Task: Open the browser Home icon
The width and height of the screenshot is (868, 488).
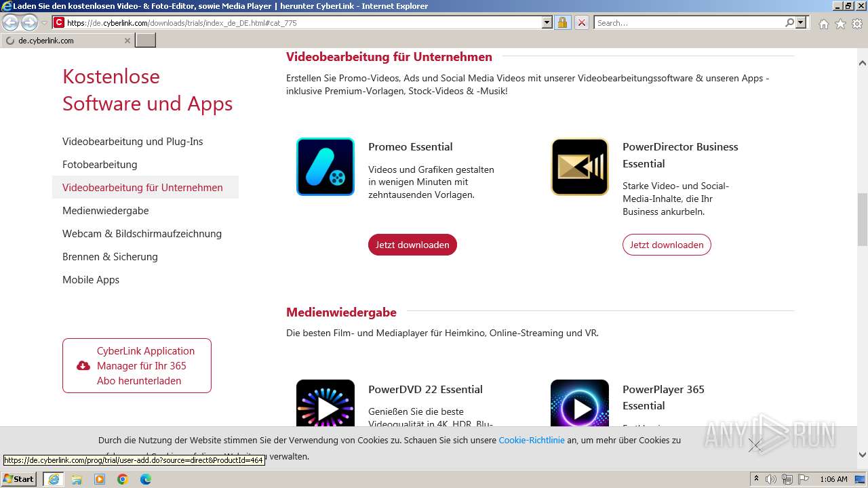Action: click(823, 24)
